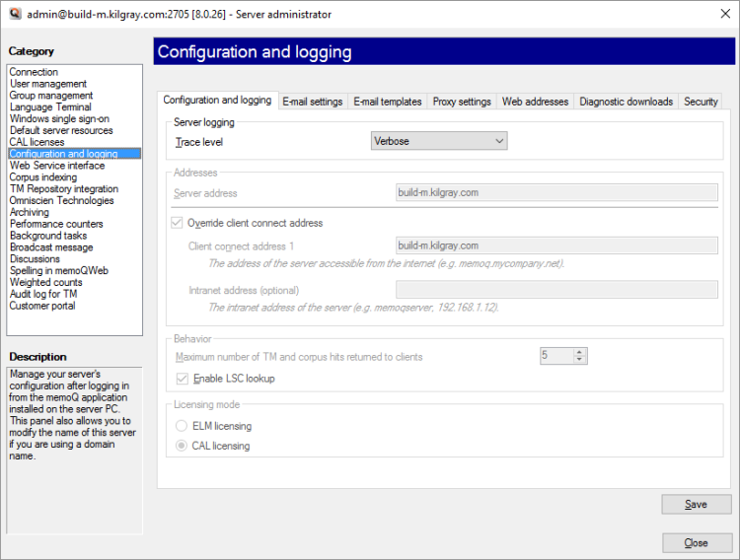Screen dimensions: 740x560
Task: Open Windows single sign-on category
Action: tap(59, 119)
